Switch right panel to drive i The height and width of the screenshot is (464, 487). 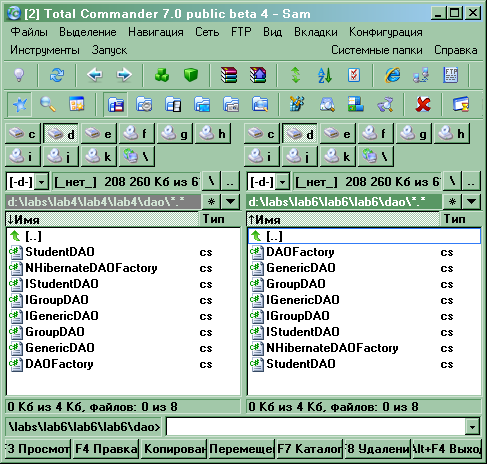point(262,156)
